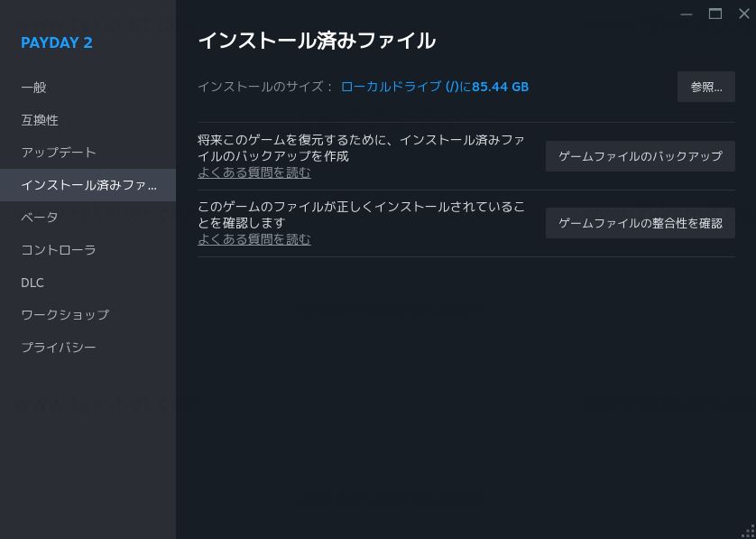The image size is (756, 539).
Task: Click the ローカルドライブ (/)に85.44 GB link
Action: coord(435,87)
